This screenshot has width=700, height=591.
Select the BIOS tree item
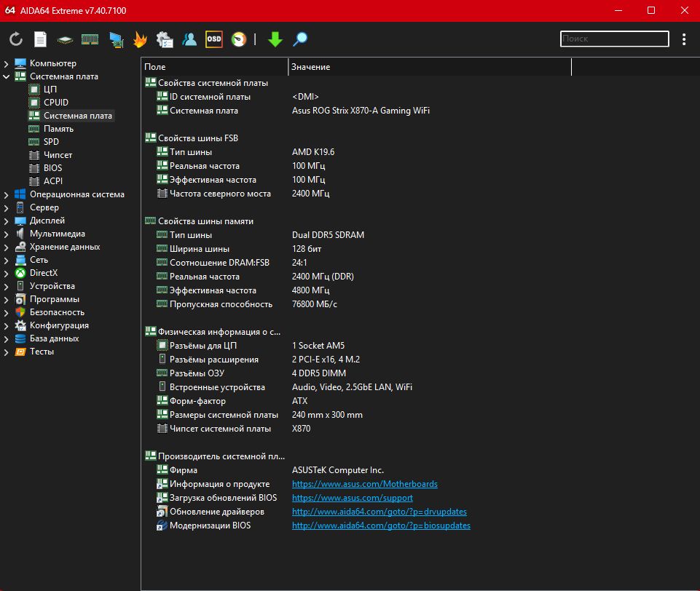tap(52, 168)
